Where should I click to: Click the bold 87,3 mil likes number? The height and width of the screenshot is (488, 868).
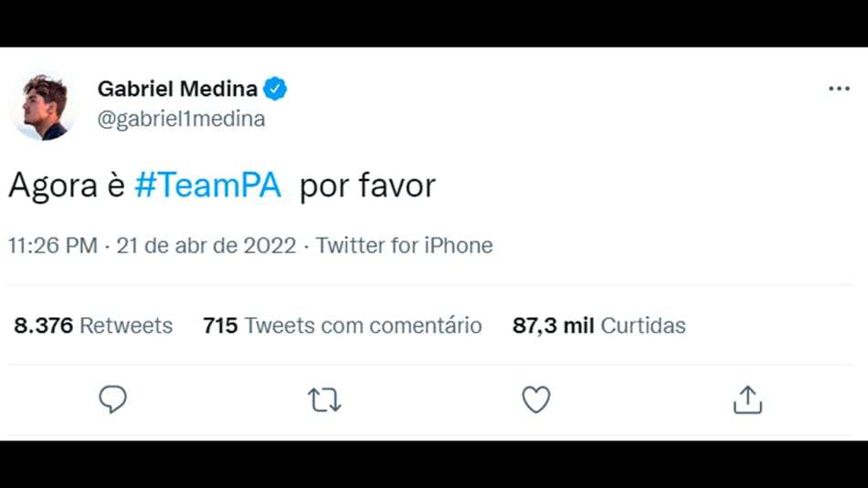(554, 325)
